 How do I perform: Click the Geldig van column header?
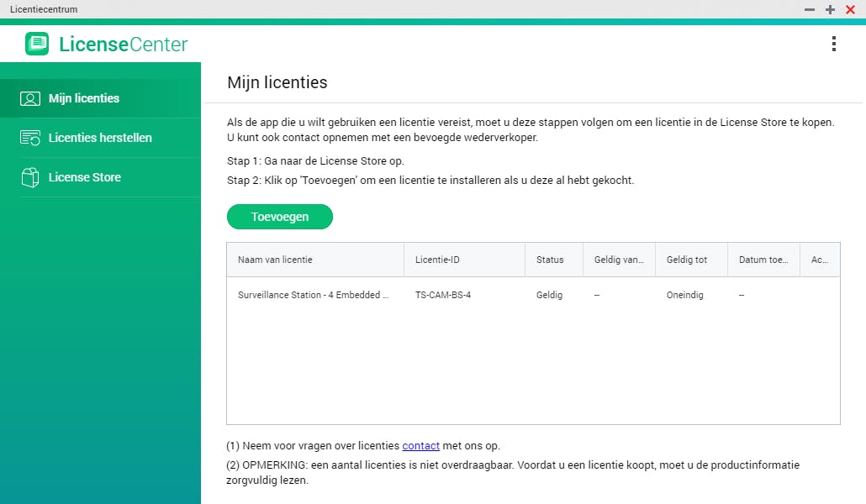coord(618,260)
